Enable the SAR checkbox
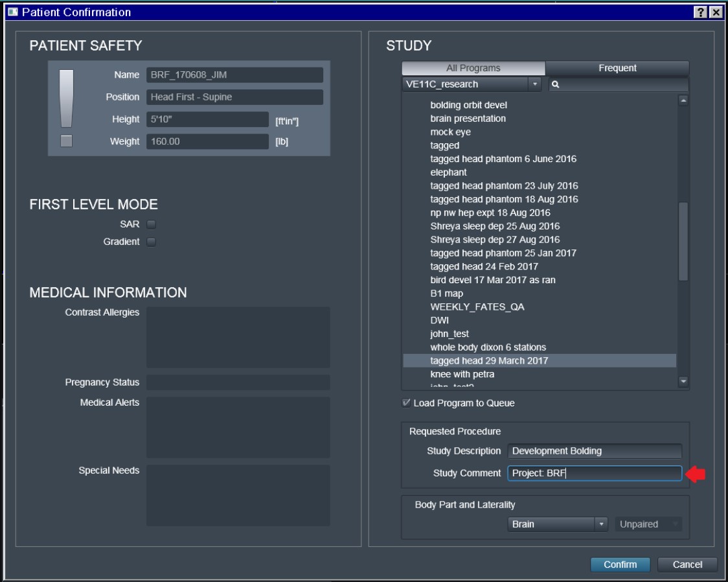Screen dimensions: 728x582 coord(151,225)
